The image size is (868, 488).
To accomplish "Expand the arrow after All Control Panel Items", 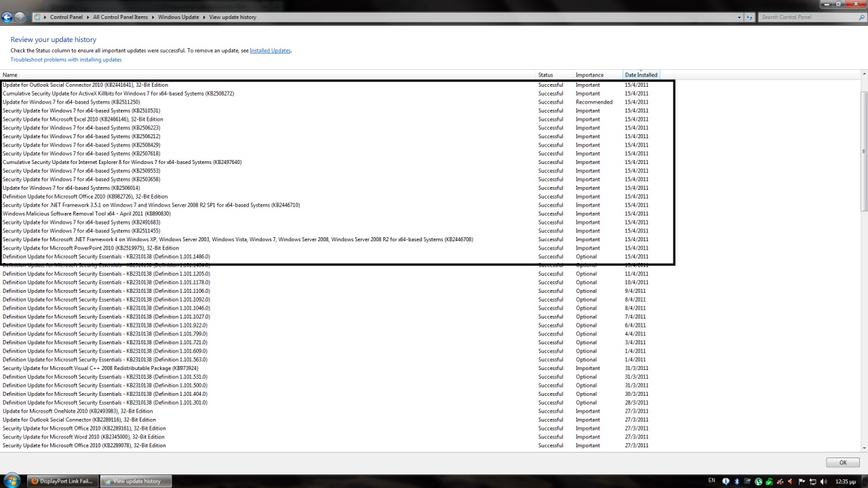I will tap(153, 17).
